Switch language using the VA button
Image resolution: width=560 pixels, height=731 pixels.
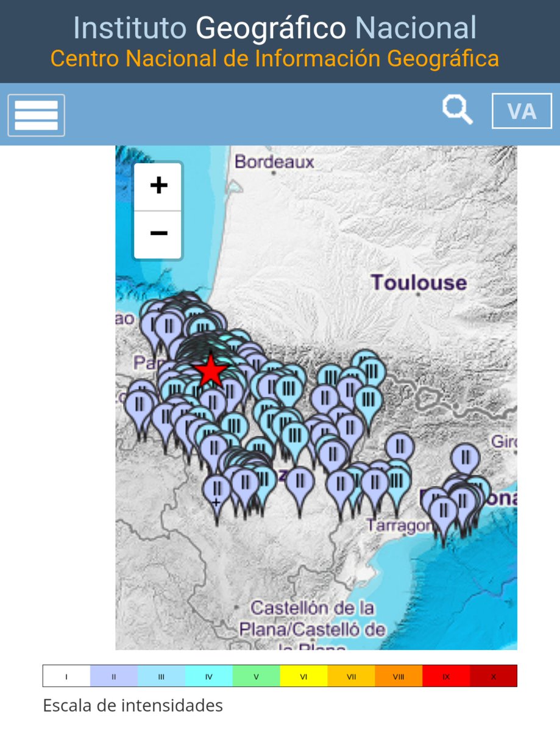coord(521,111)
